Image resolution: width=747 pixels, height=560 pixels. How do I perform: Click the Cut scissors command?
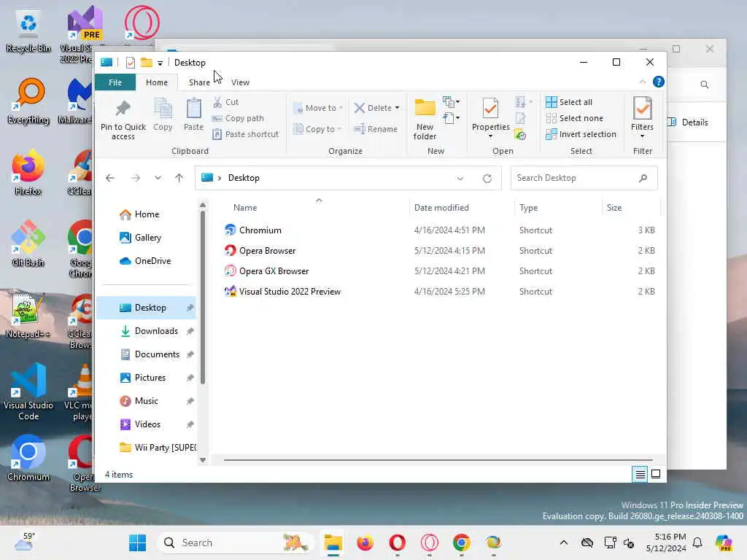(226, 102)
